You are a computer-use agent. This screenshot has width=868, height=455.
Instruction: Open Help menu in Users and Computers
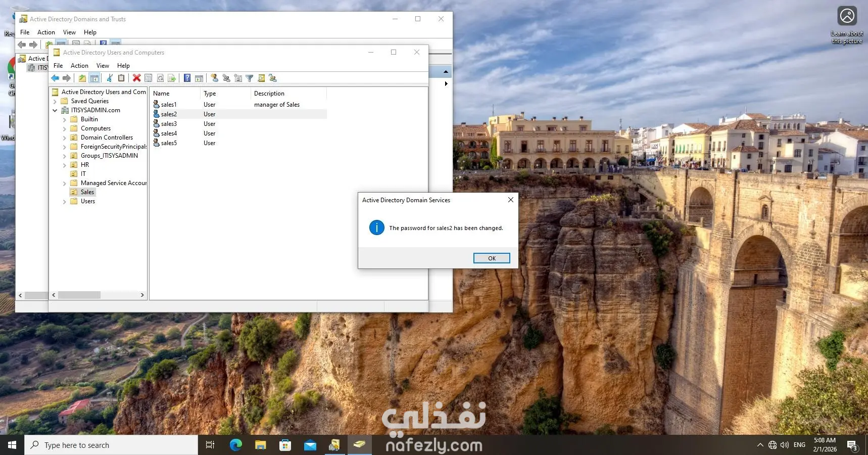(x=123, y=66)
